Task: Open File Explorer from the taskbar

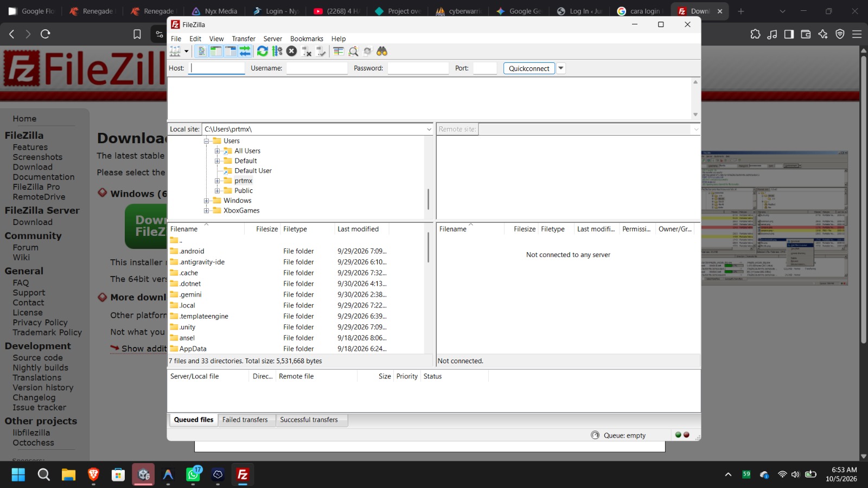Action: (x=68, y=474)
